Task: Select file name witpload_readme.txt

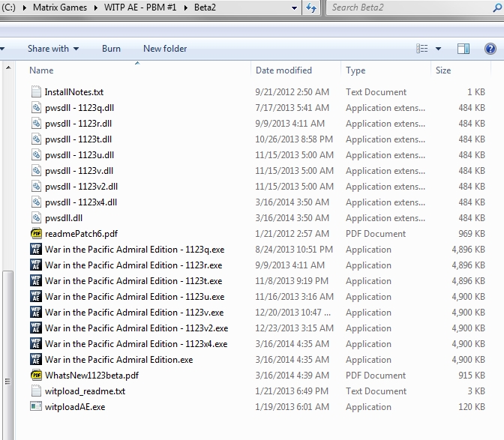Action: click(85, 391)
